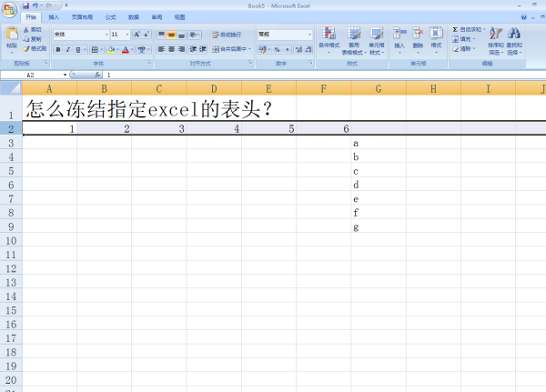Apply yellow fill color bucket
Image resolution: width=546 pixels, height=392 pixels.
pos(111,50)
